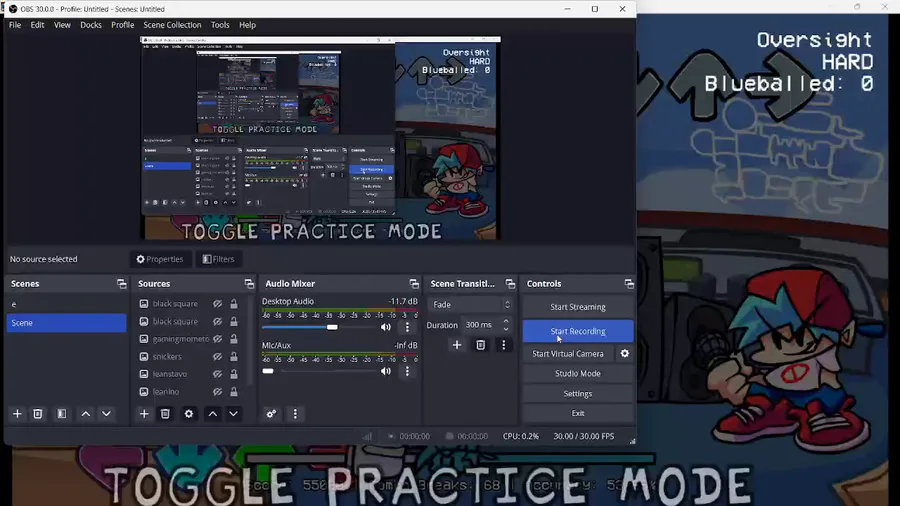Open the Profile menu
Viewport: 900px width, 506px height.
122,25
